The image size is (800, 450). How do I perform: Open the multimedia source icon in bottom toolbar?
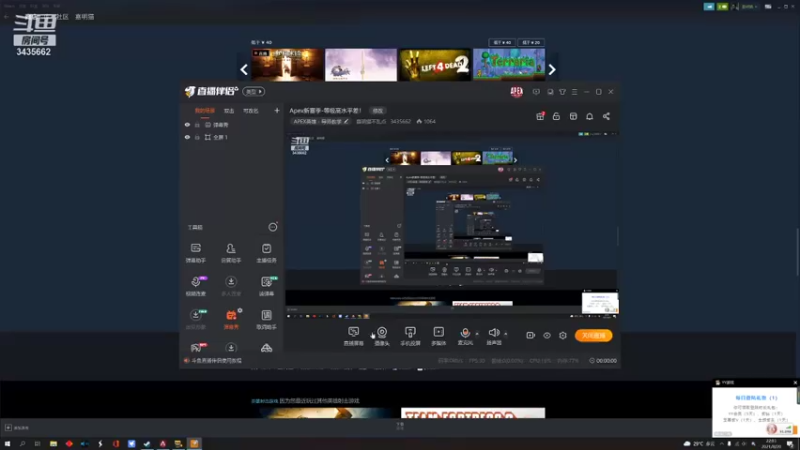pyautogui.click(x=438, y=336)
